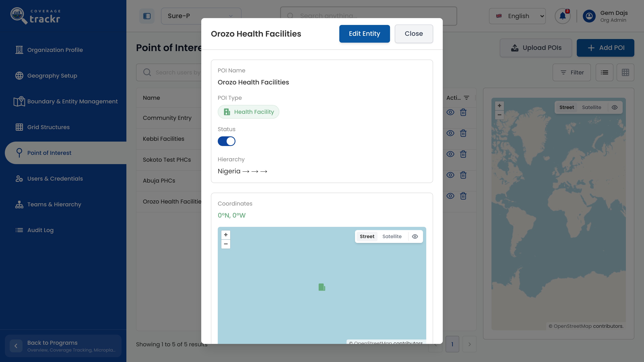Open the Gem Dajs user avatar
Screen dimensions: 644x362
pos(589,16)
